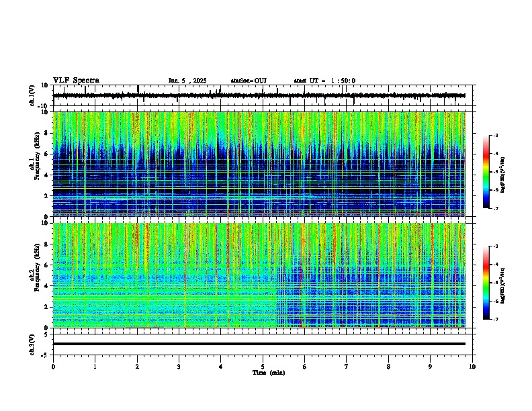Click inside the ch.2 spectrogram panel
This screenshot has height=411, width=532.
click(263, 275)
